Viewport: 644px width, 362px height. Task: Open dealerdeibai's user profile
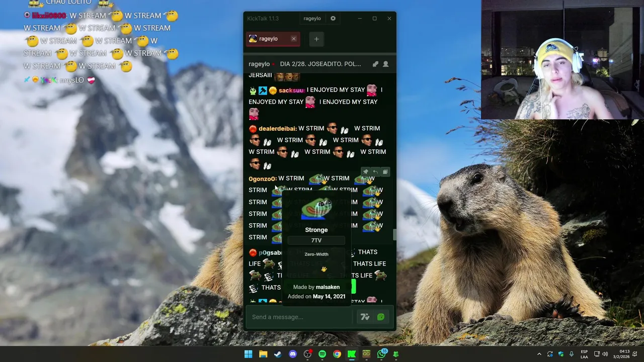coord(277,129)
